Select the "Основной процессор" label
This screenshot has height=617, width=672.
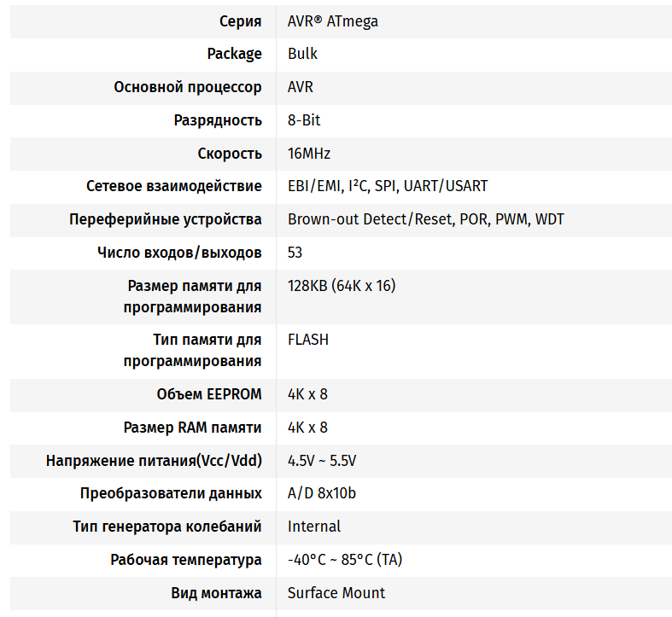coord(188,87)
